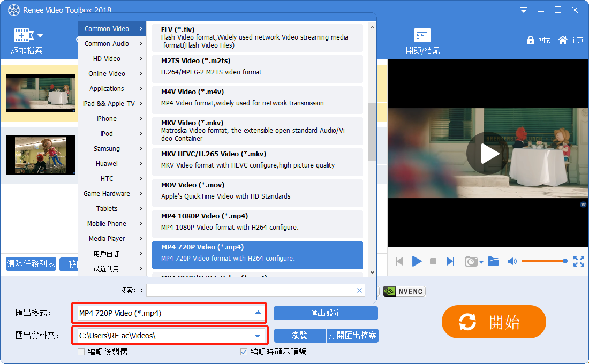Open the iPhone category
The height and width of the screenshot is (364, 589).
coord(112,119)
